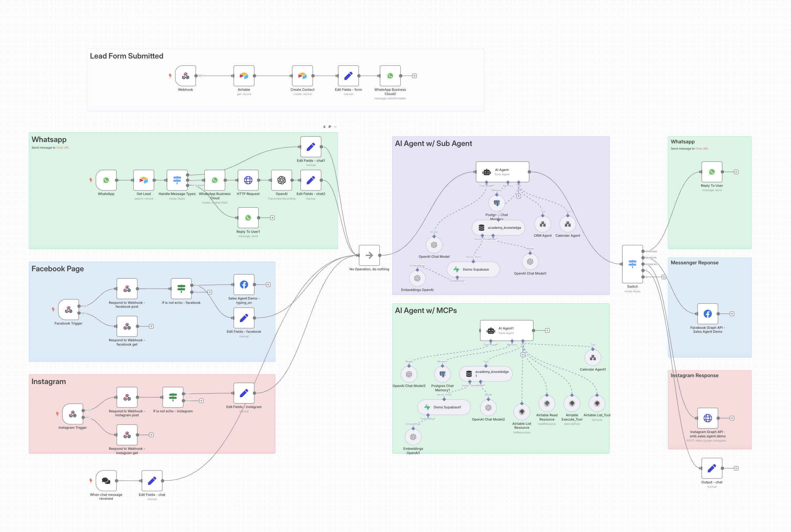Open the Calendar Agent1 tool node

coord(593,358)
